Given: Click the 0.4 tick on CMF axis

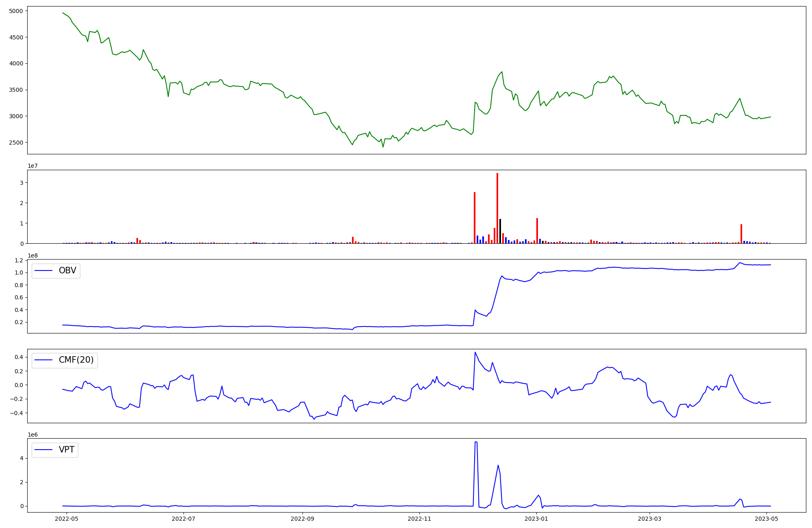Looking at the screenshot, I should tap(19, 357).
